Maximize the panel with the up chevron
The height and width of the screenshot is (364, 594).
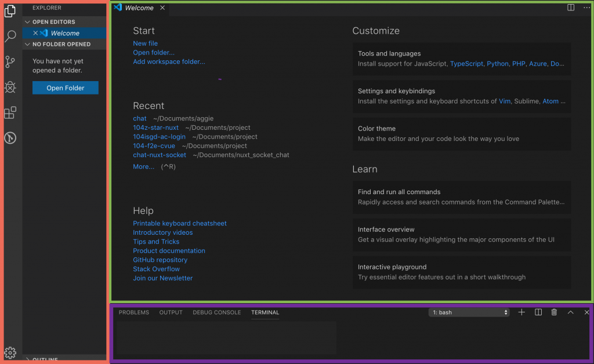click(x=571, y=312)
